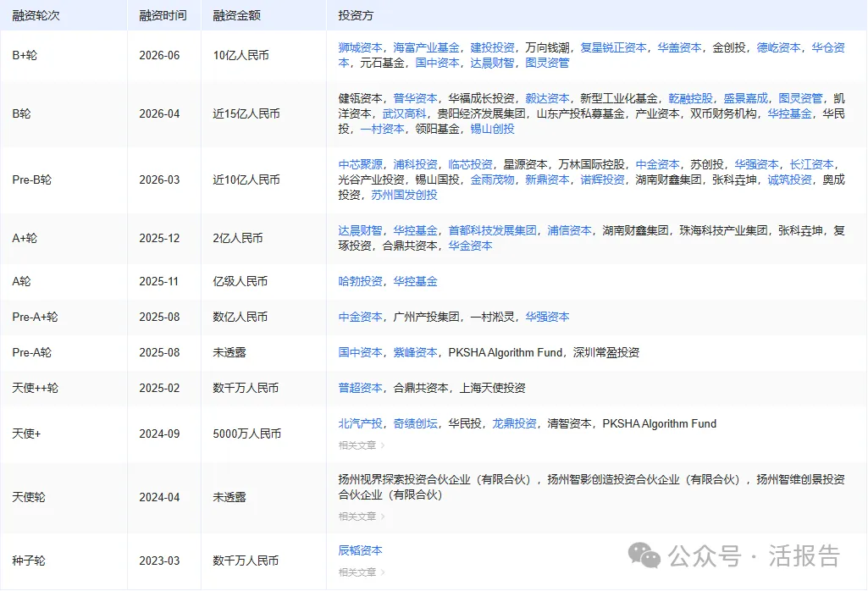Open the 德屹资本 link
868x591 pixels.
[778, 47]
